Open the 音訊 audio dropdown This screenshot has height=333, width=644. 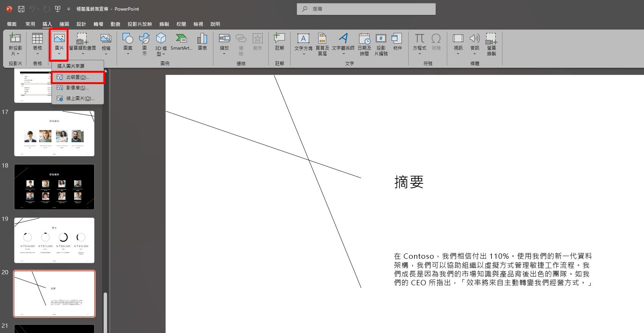474,54
